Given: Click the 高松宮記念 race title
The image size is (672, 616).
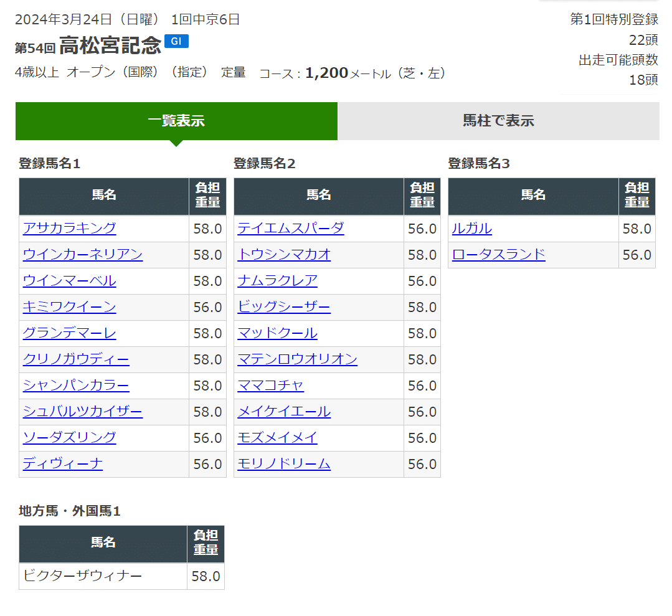Looking at the screenshot, I should (110, 45).
